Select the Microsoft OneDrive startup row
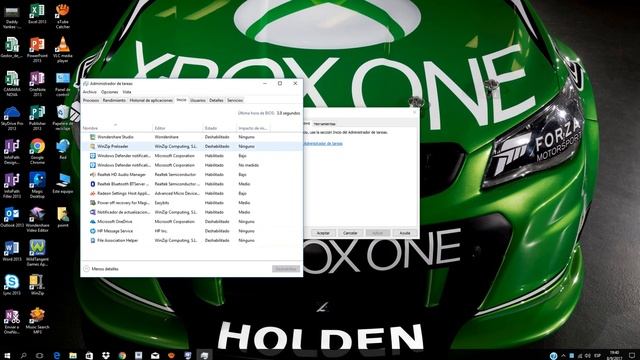 tap(192, 222)
